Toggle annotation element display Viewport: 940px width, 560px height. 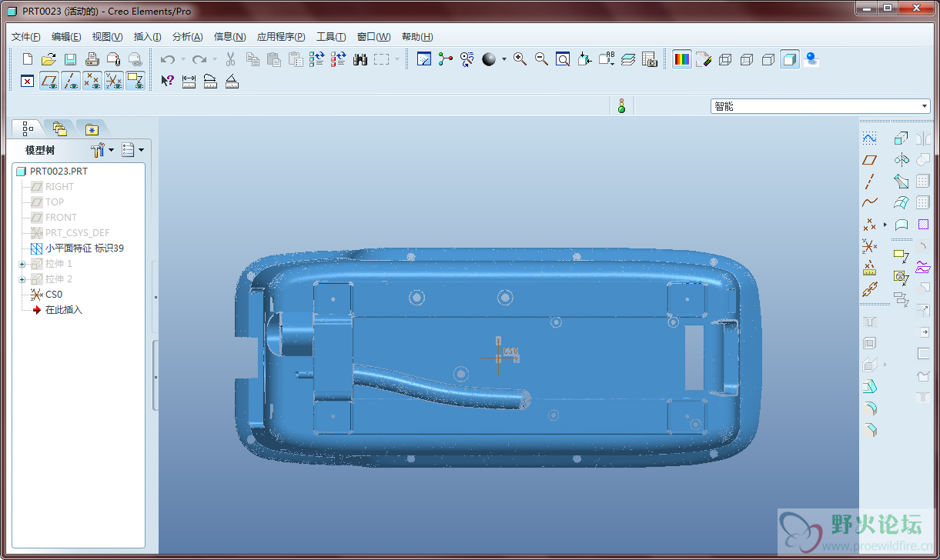tap(135, 81)
